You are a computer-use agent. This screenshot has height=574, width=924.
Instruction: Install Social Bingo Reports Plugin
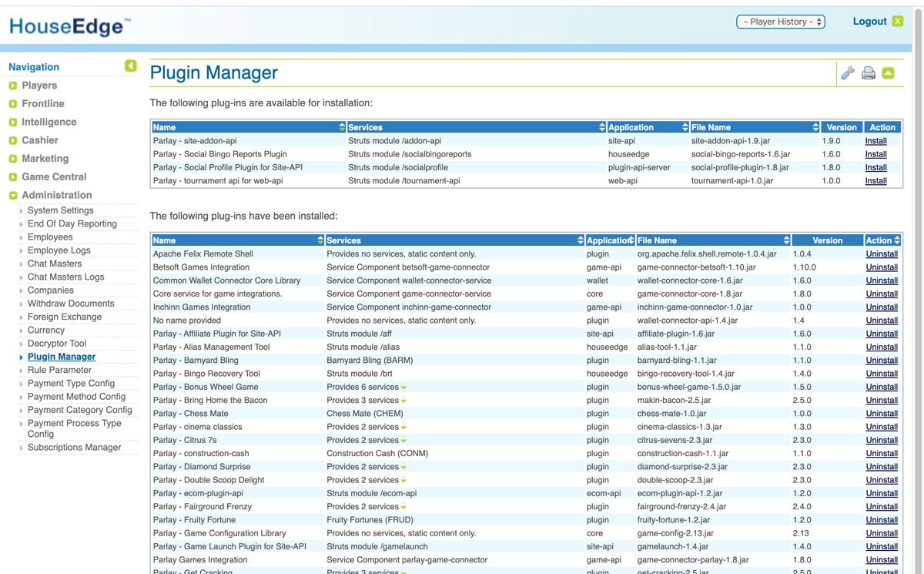[x=876, y=154]
